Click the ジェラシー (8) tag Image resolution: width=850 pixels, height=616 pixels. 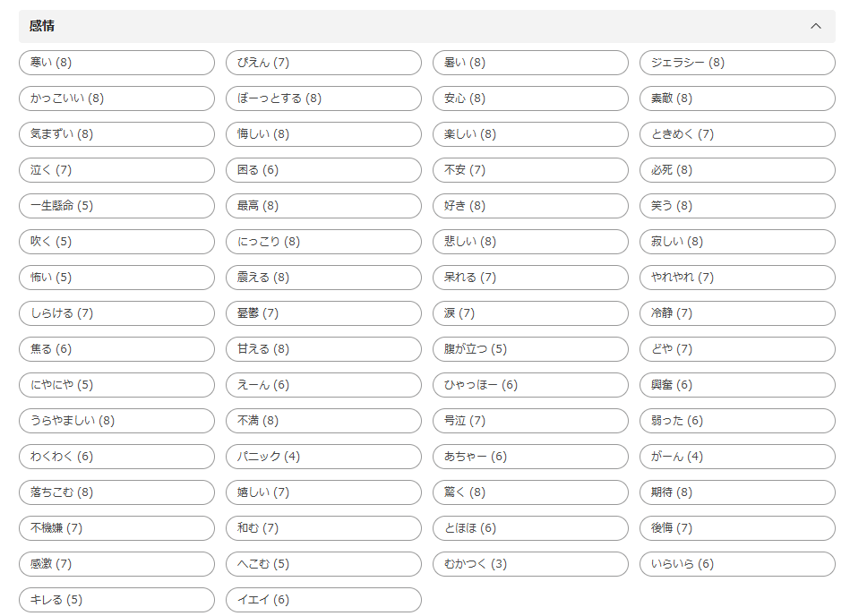pyautogui.click(x=737, y=63)
